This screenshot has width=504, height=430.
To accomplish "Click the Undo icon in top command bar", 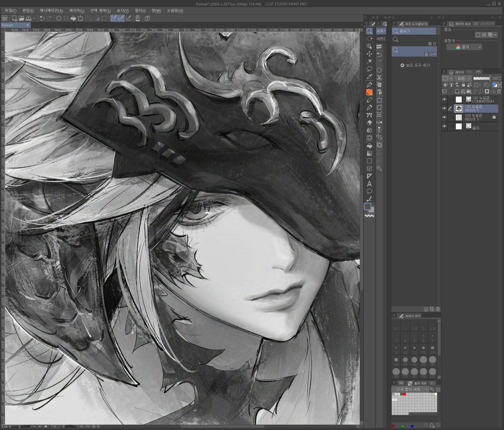I will 42,18.
